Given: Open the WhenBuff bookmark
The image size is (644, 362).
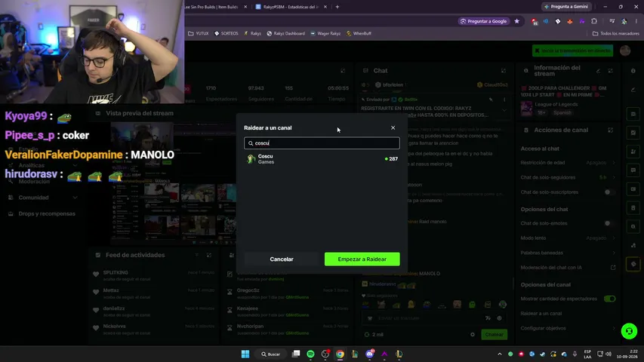Looking at the screenshot, I should (x=359, y=34).
